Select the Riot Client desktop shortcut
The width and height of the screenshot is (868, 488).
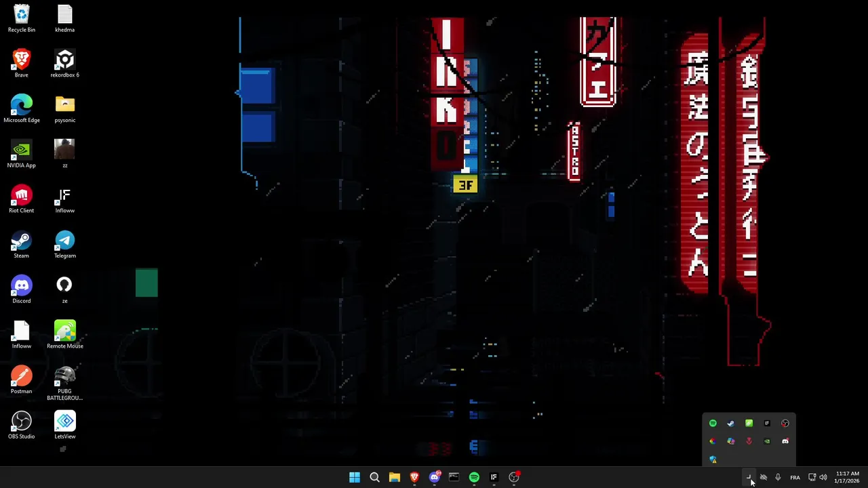click(22, 199)
